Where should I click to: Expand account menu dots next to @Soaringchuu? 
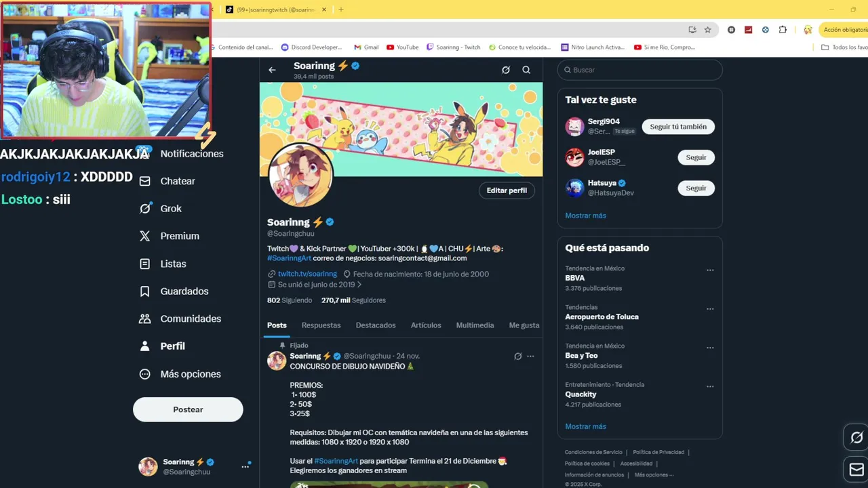245,466
